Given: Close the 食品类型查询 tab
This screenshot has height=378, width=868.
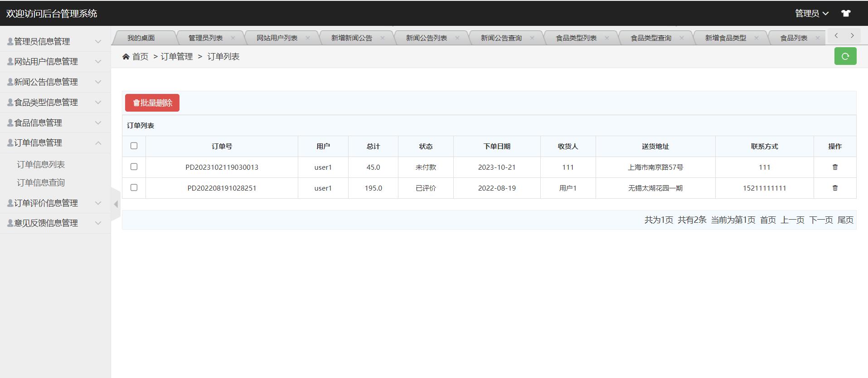Looking at the screenshot, I should click(x=682, y=38).
